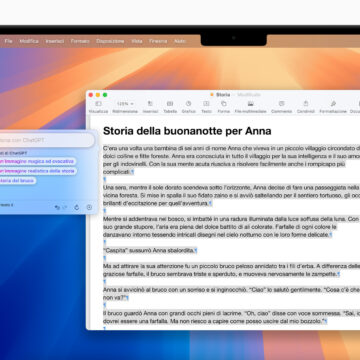Click the line 'Caspita sussurrò Anna sbalordita'
Screen dimensions: 360x360
pos(149,250)
